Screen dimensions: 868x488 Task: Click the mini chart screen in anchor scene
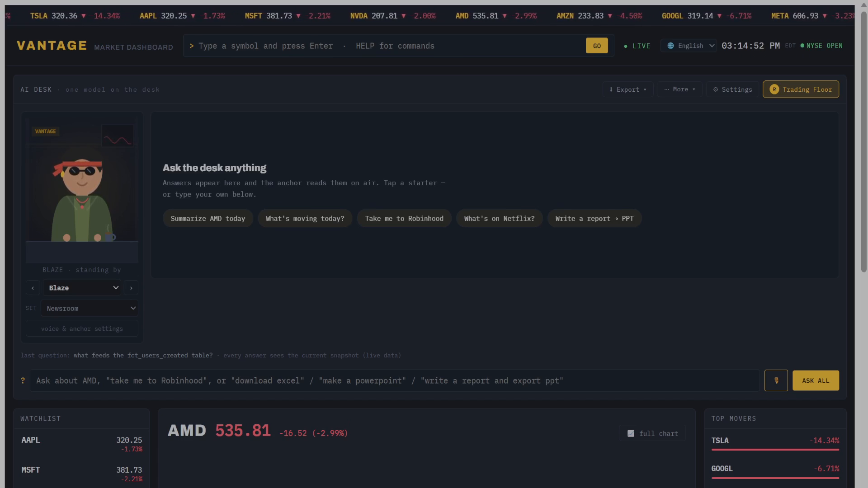pos(118,136)
